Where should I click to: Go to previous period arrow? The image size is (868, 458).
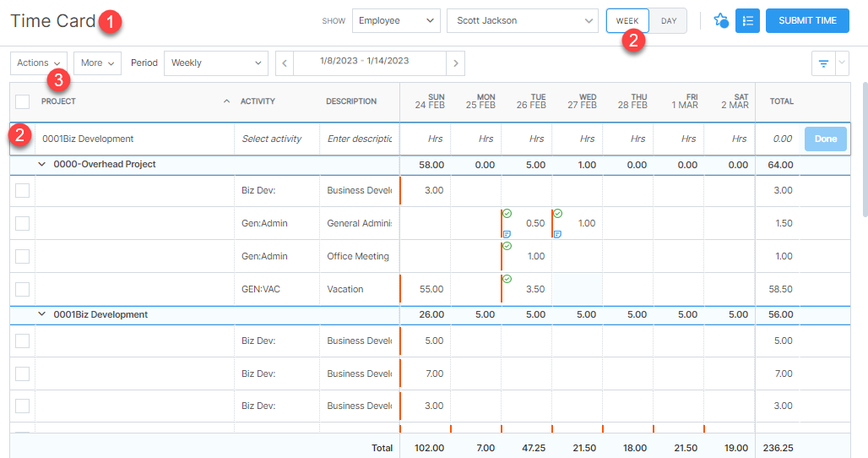tap(285, 63)
